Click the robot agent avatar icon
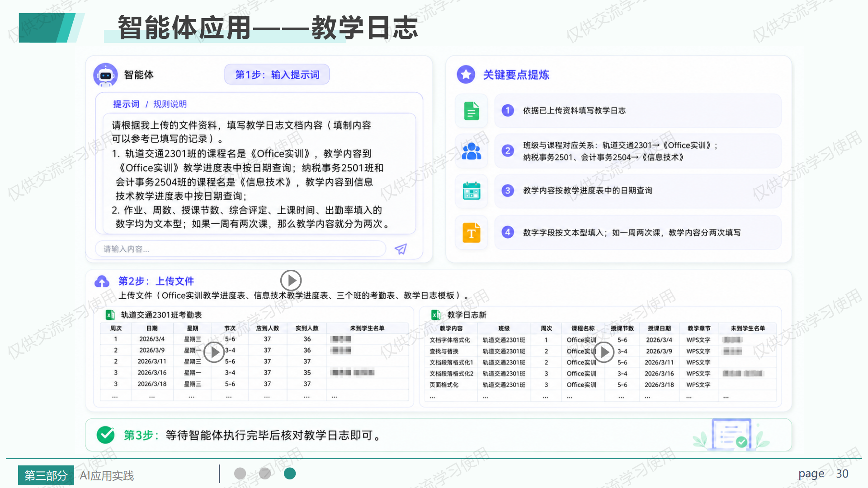Image resolution: width=868 pixels, height=488 pixels. pyautogui.click(x=105, y=75)
